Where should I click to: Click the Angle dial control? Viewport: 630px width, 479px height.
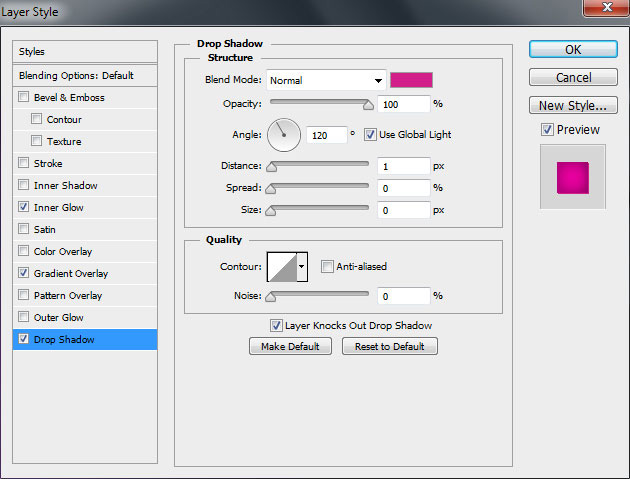tap(284, 133)
